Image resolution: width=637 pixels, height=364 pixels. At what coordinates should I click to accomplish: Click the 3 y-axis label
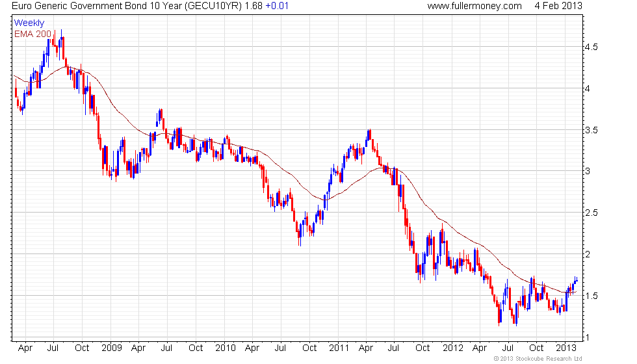tap(588, 171)
